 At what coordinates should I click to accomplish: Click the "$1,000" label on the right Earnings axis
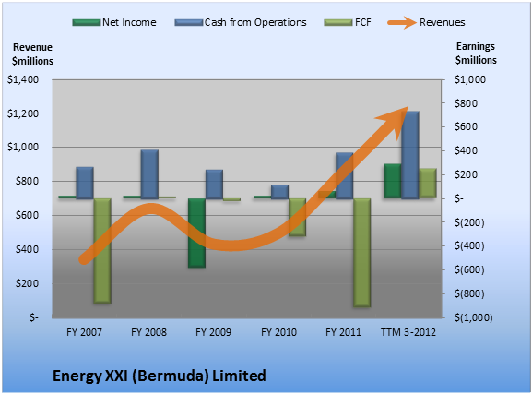(470, 79)
